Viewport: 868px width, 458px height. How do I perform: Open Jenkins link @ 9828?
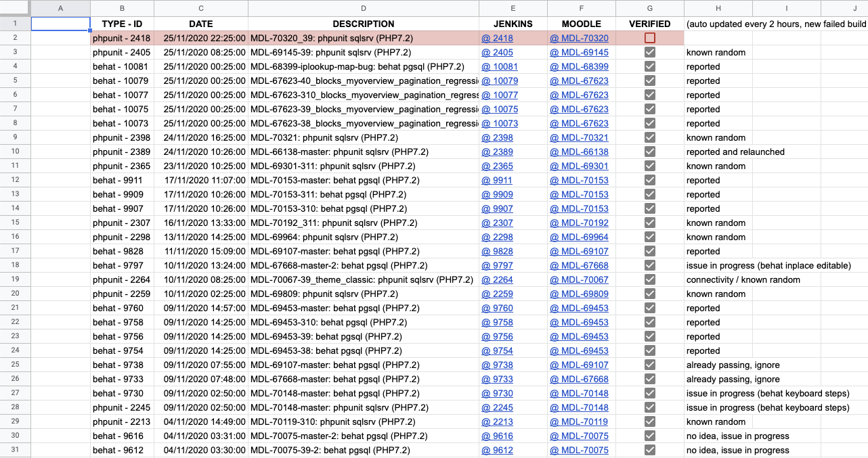pyautogui.click(x=497, y=251)
